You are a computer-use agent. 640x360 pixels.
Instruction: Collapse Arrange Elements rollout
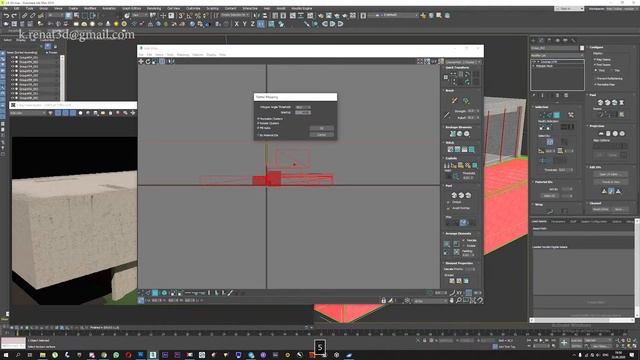(x=458, y=233)
